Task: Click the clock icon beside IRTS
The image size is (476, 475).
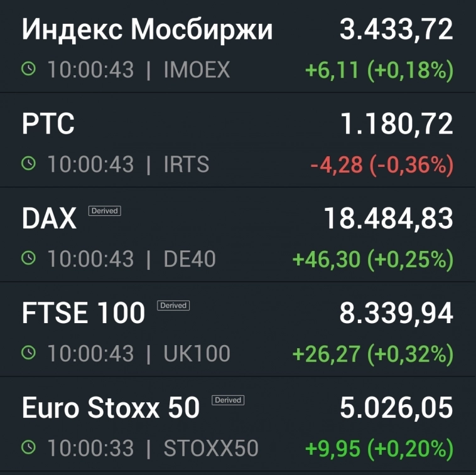Action: point(29,164)
